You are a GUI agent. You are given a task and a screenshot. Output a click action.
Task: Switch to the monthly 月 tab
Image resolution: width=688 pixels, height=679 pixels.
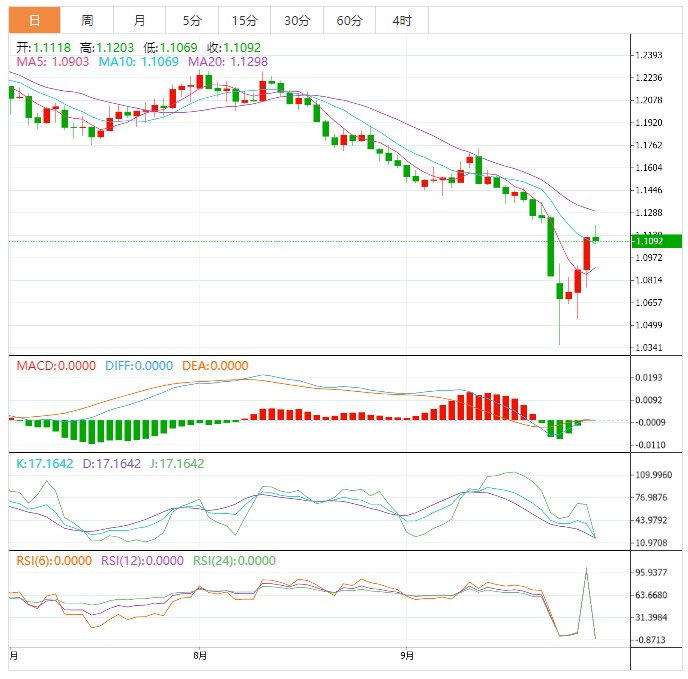coord(140,20)
